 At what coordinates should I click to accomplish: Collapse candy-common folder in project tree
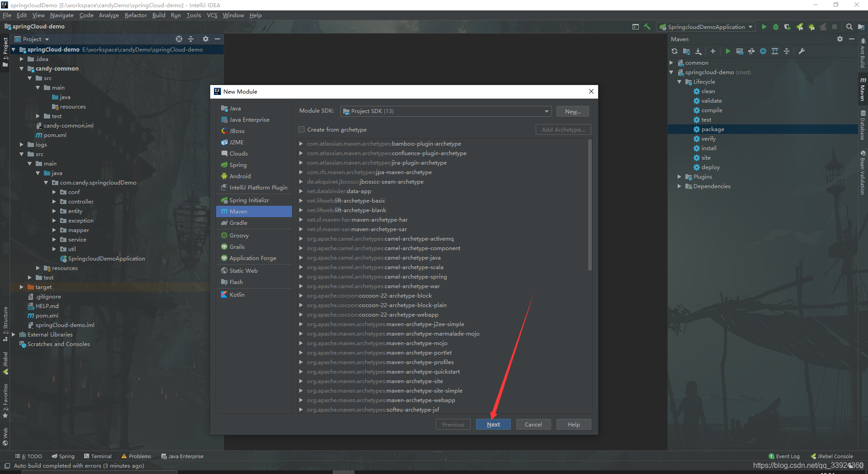pyautogui.click(x=22, y=69)
